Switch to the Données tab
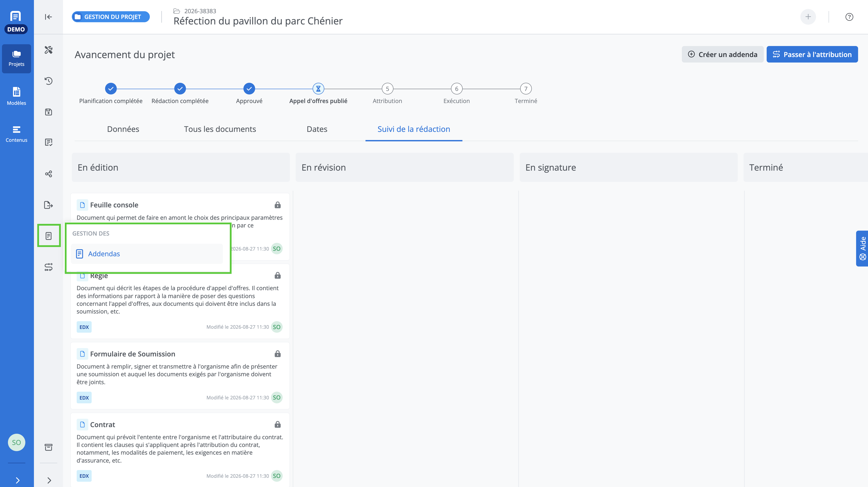868x487 pixels. pyautogui.click(x=123, y=129)
